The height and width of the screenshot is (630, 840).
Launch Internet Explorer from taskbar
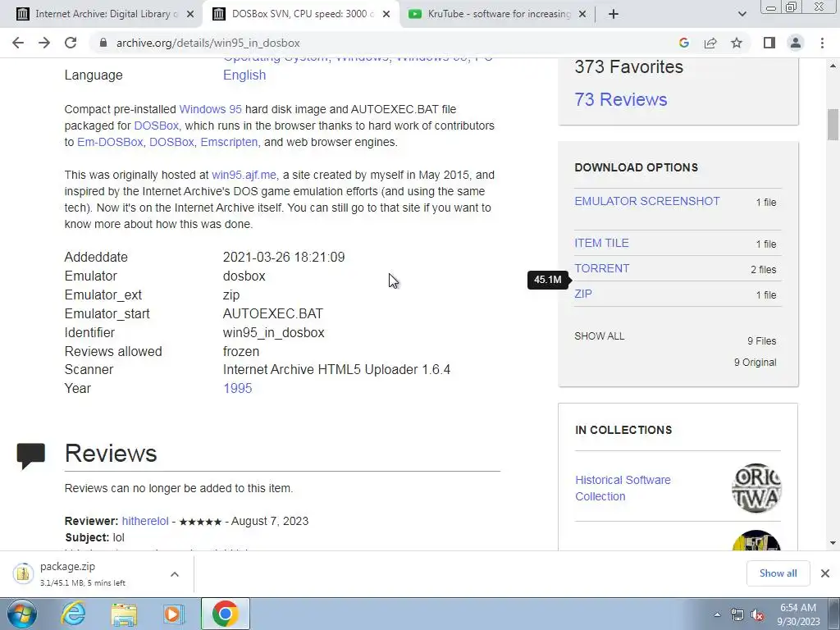tap(73, 614)
